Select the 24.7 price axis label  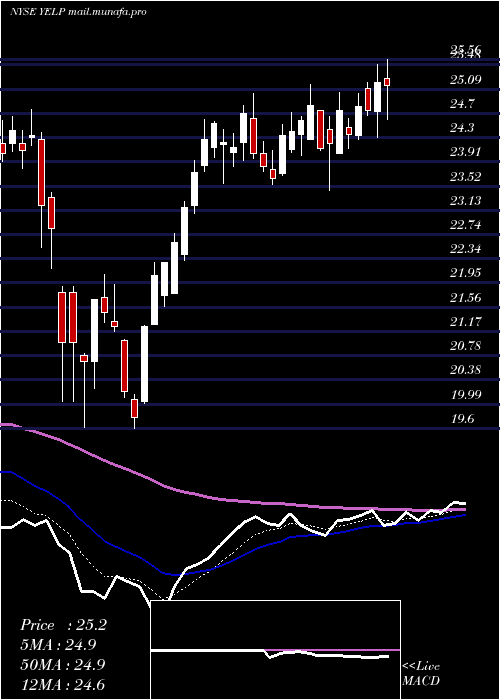pyautogui.click(x=463, y=104)
